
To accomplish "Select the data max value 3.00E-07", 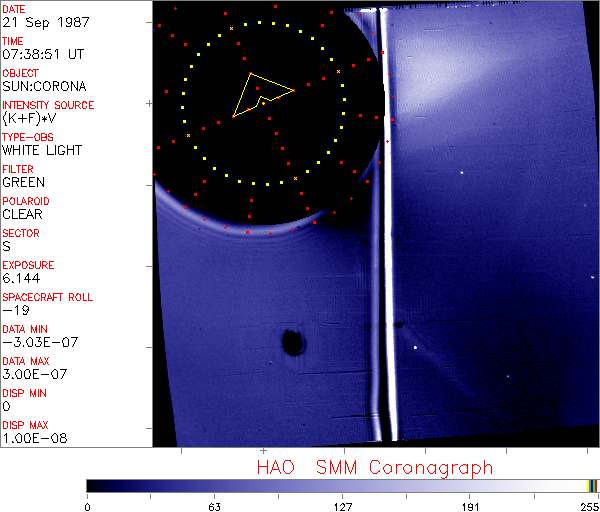I will [35, 374].
